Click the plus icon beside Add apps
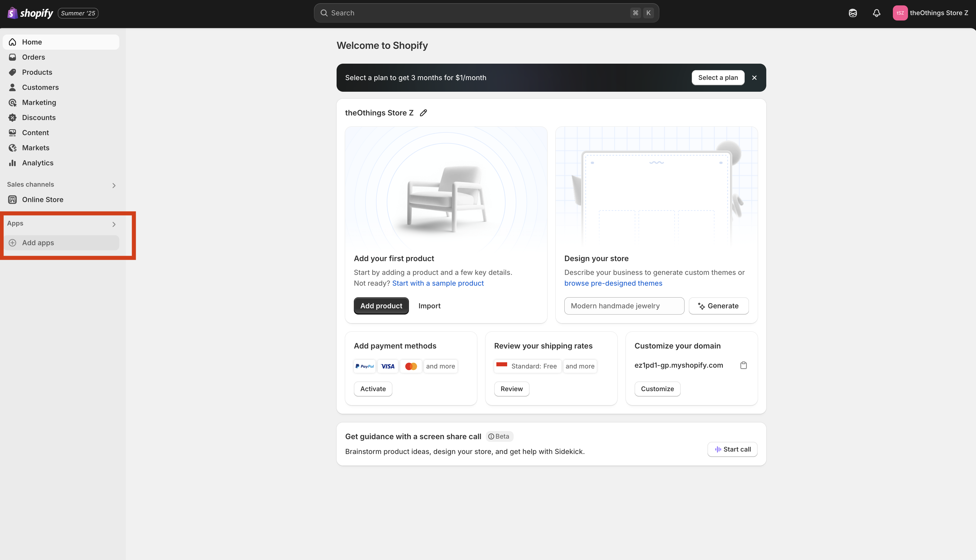Screen dimensions: 976x560 [x=12, y=243]
